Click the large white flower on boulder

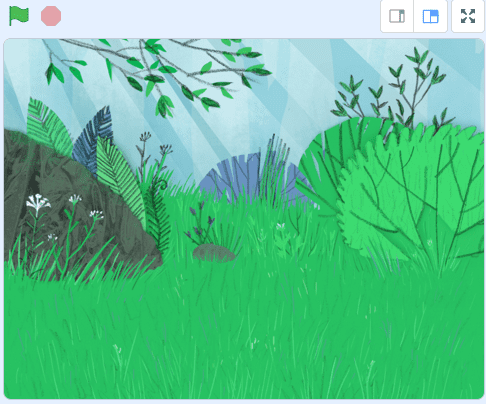tap(38, 202)
